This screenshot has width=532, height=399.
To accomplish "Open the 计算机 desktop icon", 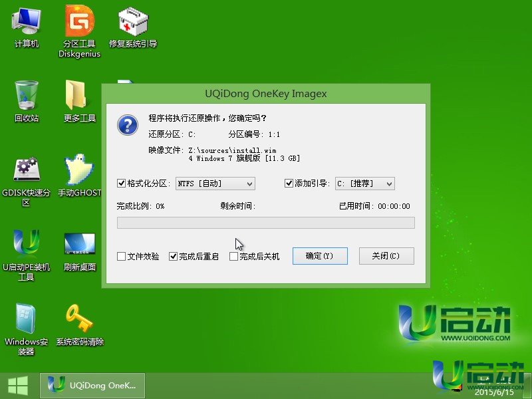I will [27, 28].
